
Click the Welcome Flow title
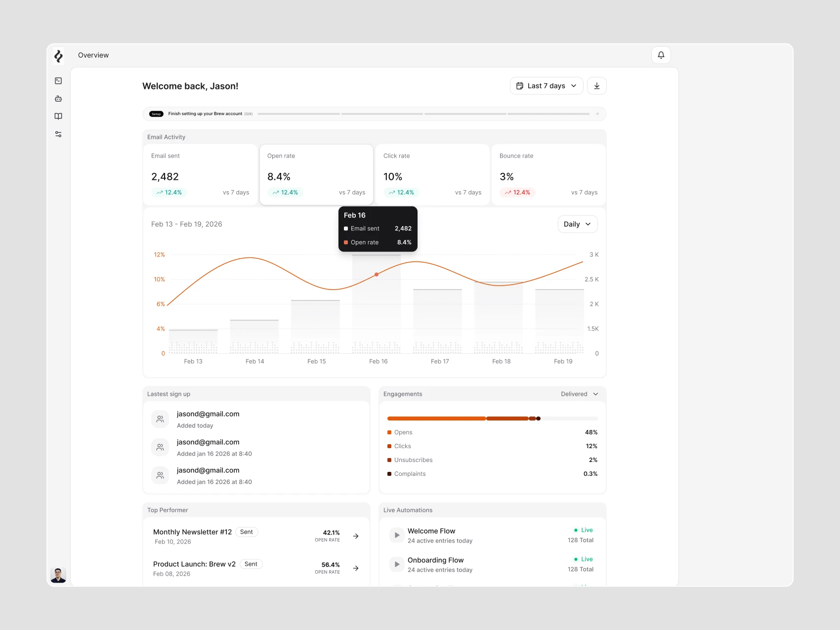tap(431, 531)
